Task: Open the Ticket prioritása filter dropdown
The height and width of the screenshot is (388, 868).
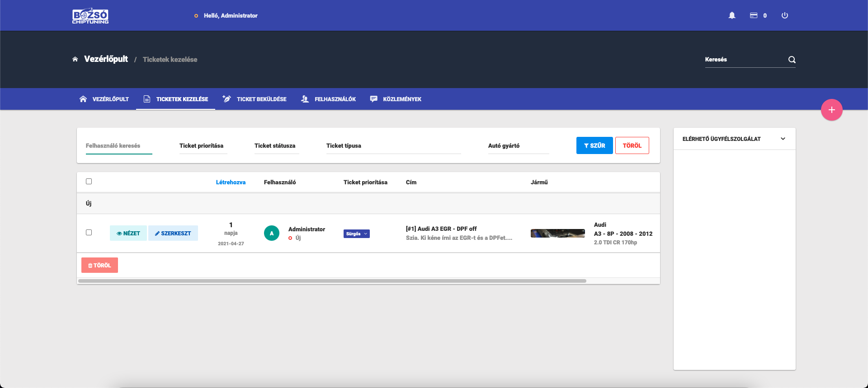Action: coord(203,146)
